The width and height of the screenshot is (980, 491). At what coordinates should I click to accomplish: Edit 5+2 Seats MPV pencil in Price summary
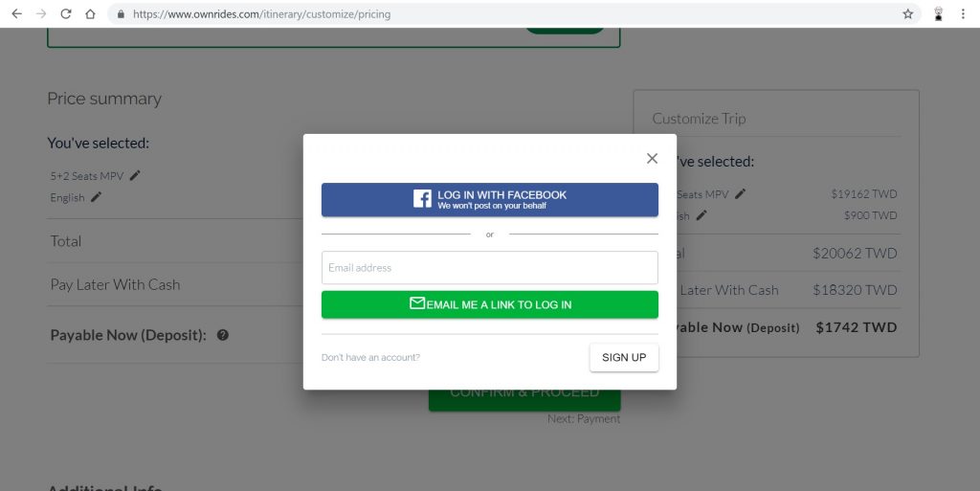(x=135, y=175)
